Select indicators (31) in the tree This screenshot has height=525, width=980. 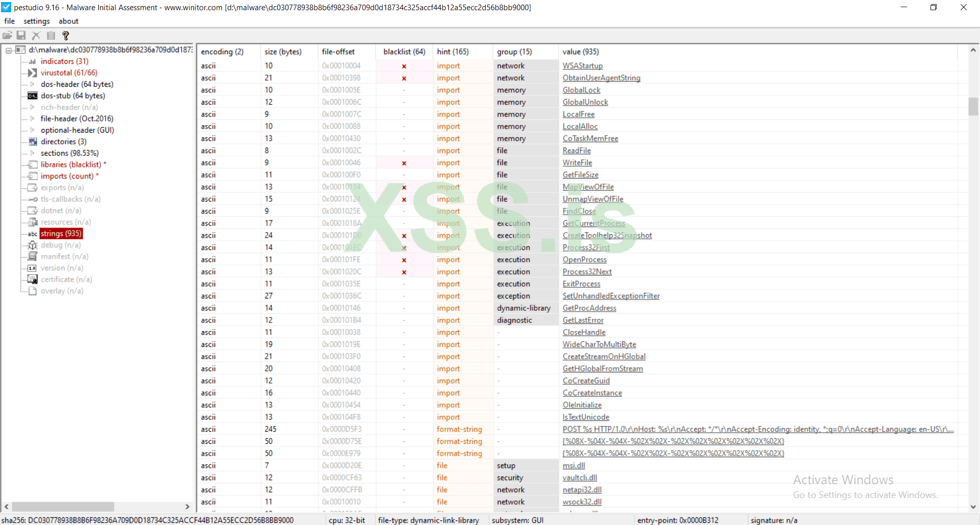coord(65,61)
